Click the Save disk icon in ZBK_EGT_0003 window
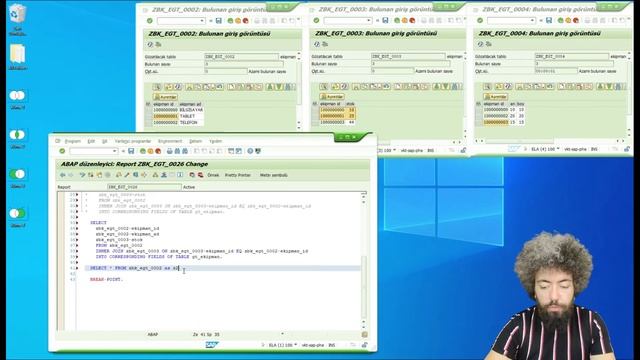640x360 pixels. (385, 20)
